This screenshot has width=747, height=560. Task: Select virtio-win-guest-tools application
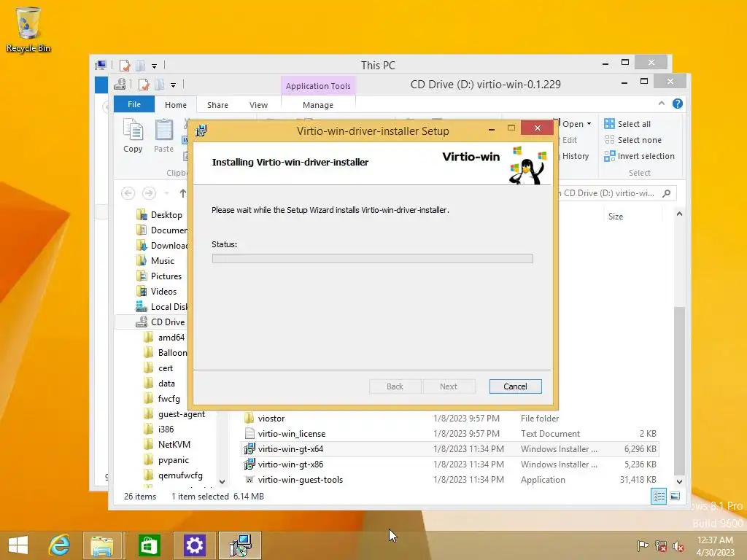(449, 480)
